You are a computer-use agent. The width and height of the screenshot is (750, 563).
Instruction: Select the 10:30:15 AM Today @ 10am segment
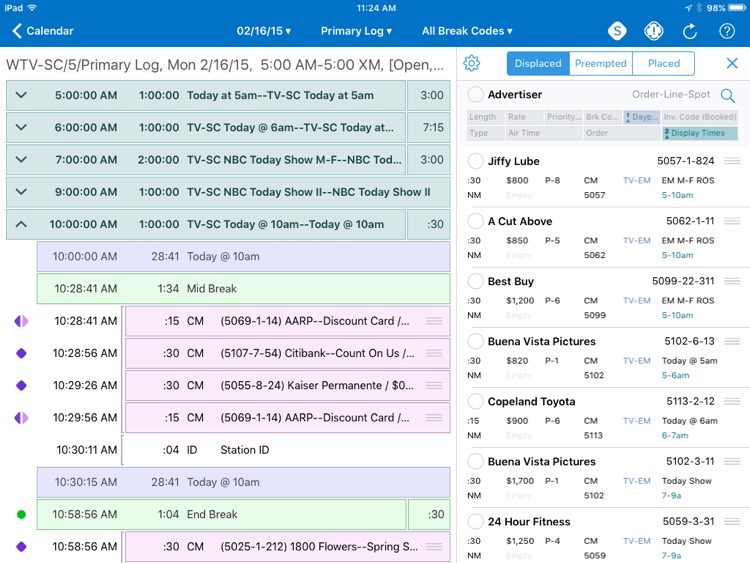pyautogui.click(x=243, y=482)
